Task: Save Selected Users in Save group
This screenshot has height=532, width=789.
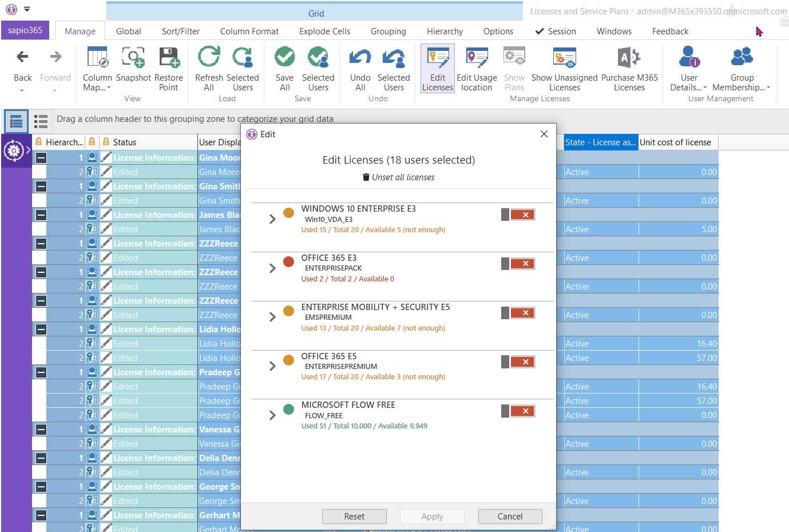Action: click(x=318, y=69)
